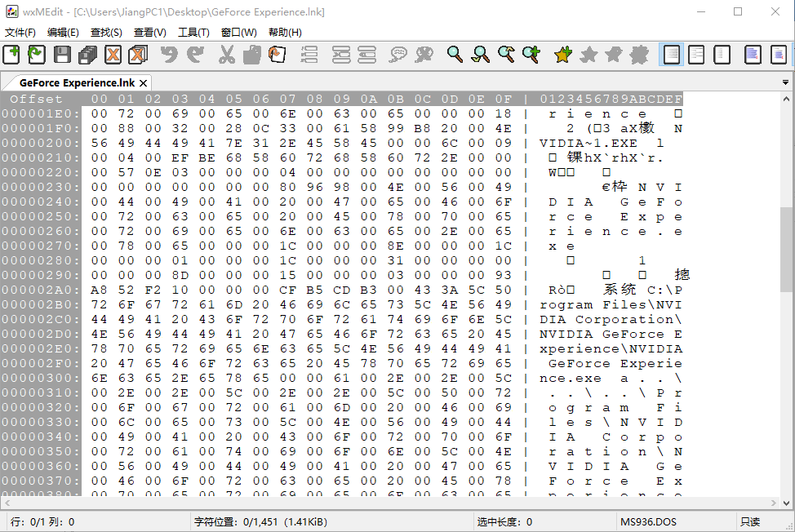Click the Offset column header
This screenshot has width=795, height=532.
(36, 99)
